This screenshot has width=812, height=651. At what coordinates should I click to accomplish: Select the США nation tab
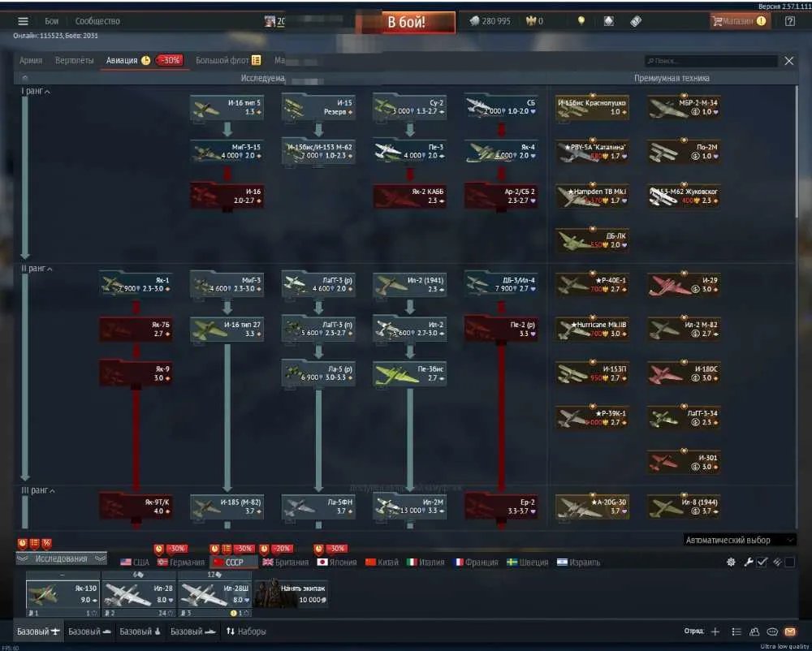[x=135, y=563]
